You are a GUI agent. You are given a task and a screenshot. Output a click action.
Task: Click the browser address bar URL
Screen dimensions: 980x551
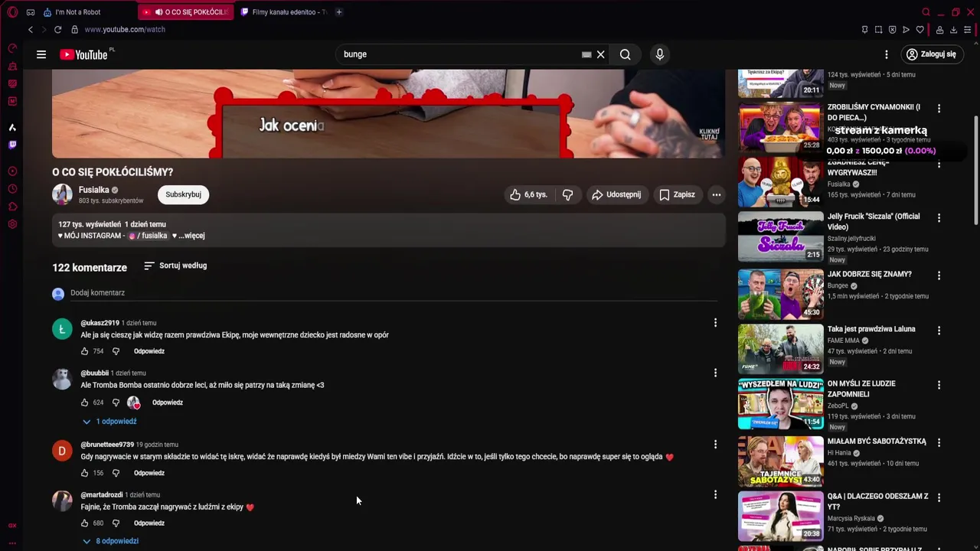tap(125, 30)
